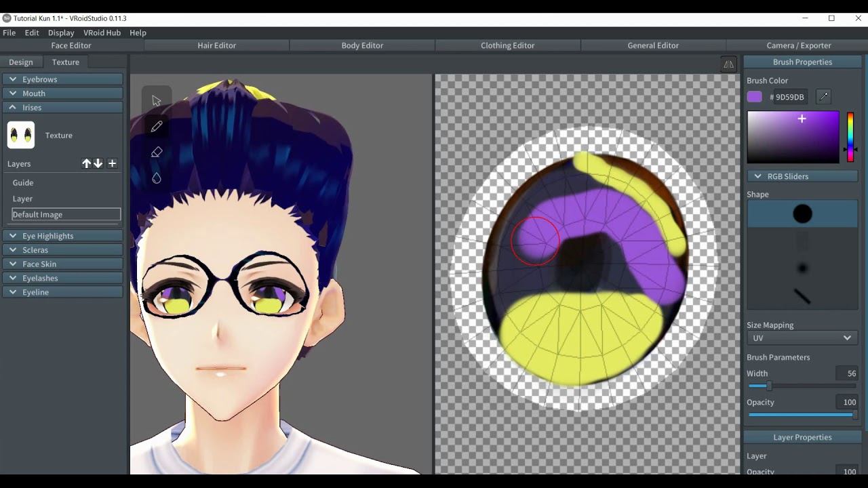
Task: Select the soft blurred brush shape
Action: (x=802, y=268)
